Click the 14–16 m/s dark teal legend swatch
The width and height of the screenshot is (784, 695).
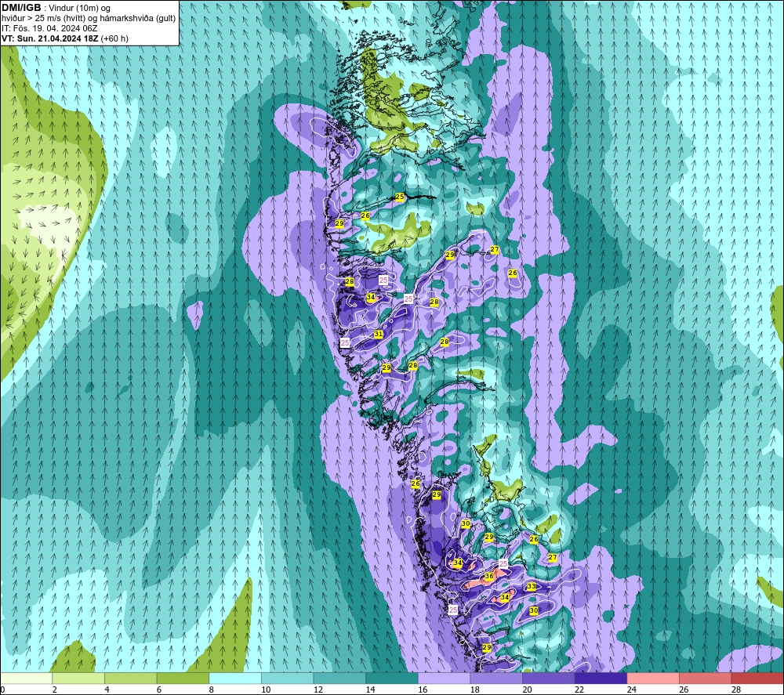click(x=391, y=679)
